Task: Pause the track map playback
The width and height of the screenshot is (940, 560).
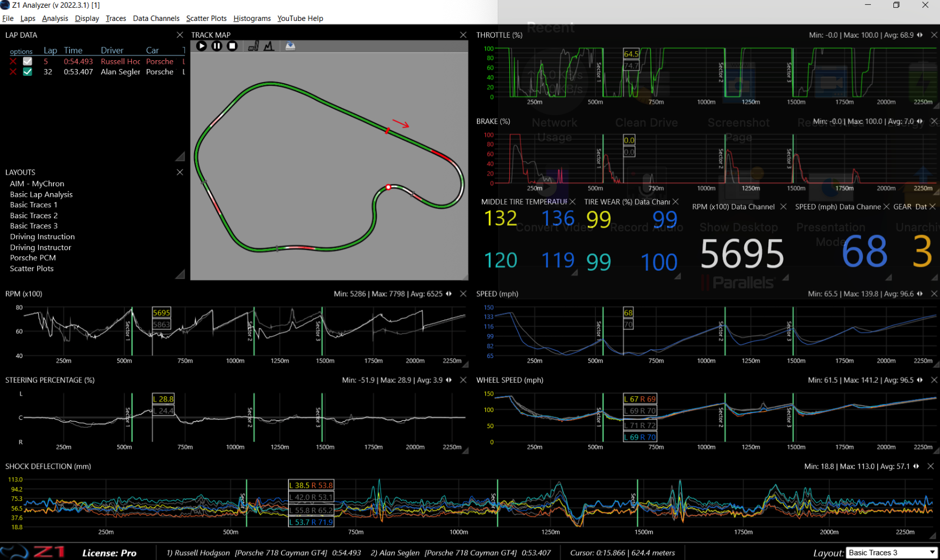Action: pos(217,46)
